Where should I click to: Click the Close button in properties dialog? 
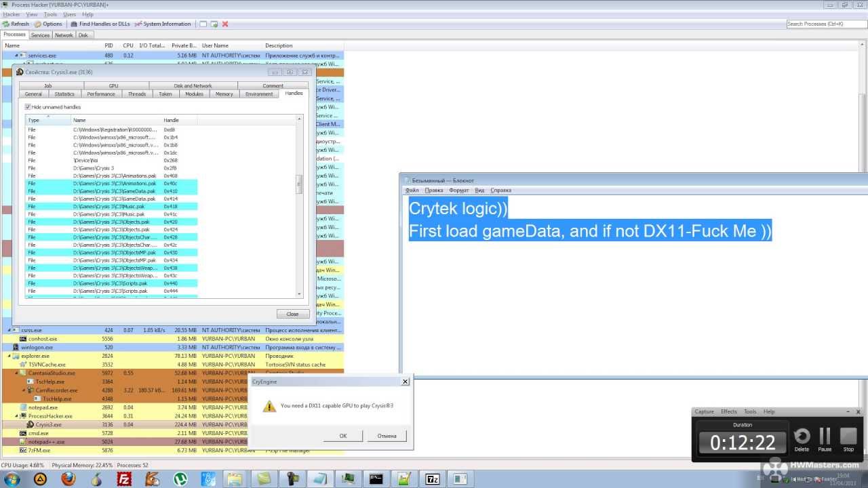[292, 314]
